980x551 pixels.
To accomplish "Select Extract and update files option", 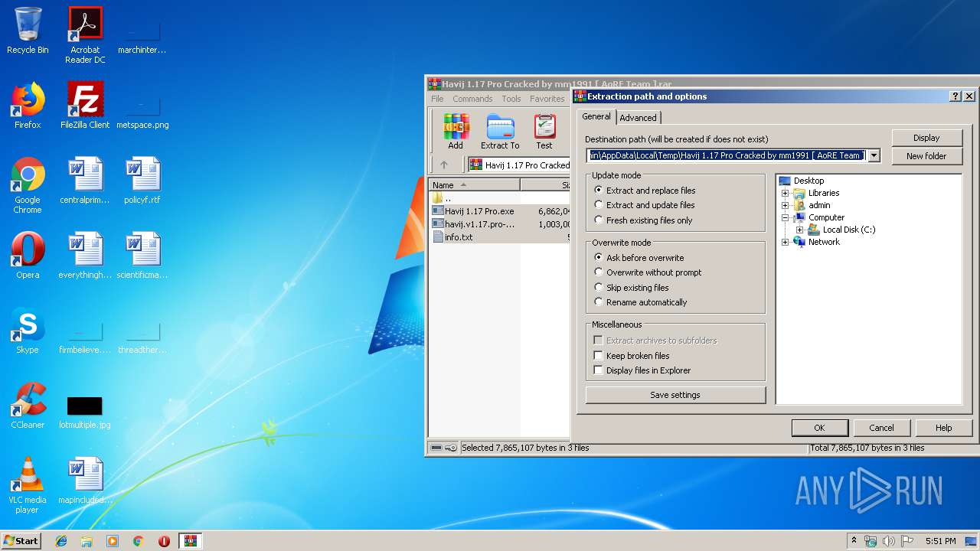I will point(644,205).
